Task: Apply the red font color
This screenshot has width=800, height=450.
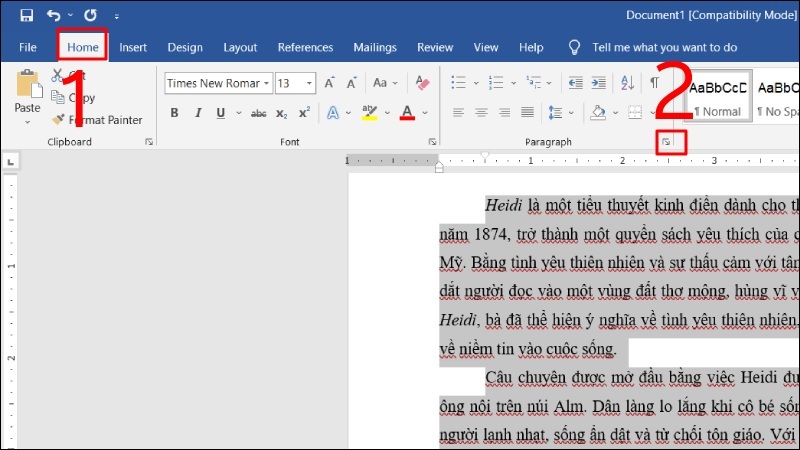Action: [x=407, y=112]
